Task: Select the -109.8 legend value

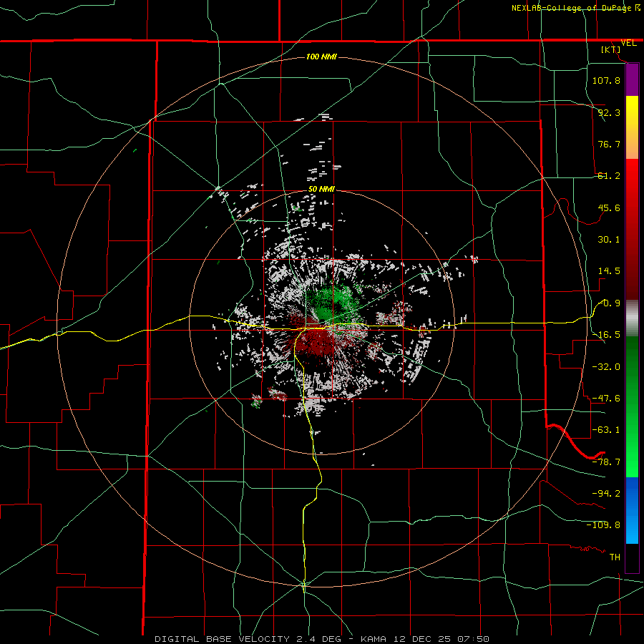Action: [x=603, y=525]
